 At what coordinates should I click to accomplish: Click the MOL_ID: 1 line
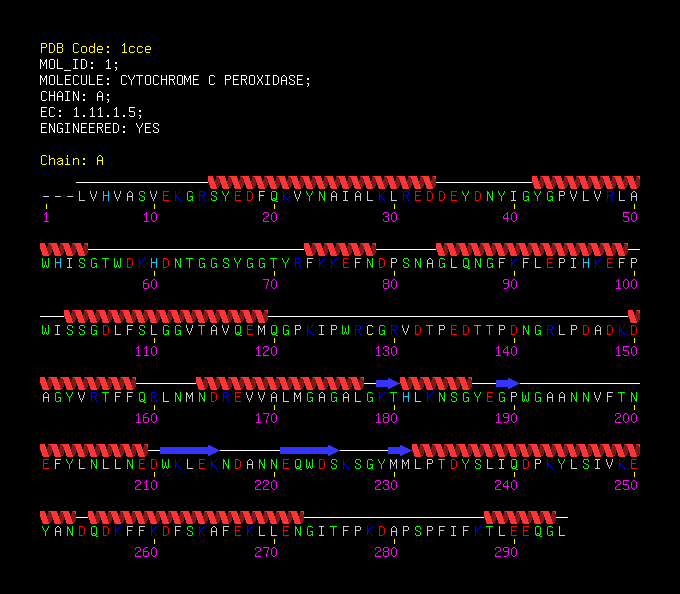pyautogui.click(x=79, y=64)
